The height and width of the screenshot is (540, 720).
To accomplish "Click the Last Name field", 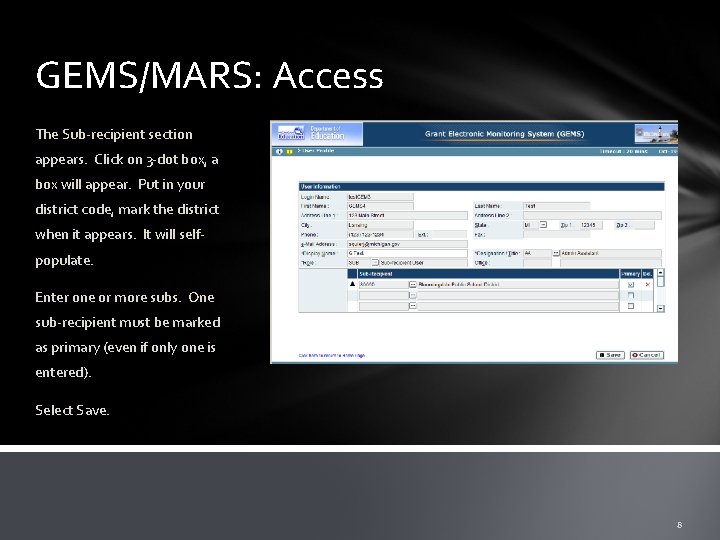I will pos(557,206).
